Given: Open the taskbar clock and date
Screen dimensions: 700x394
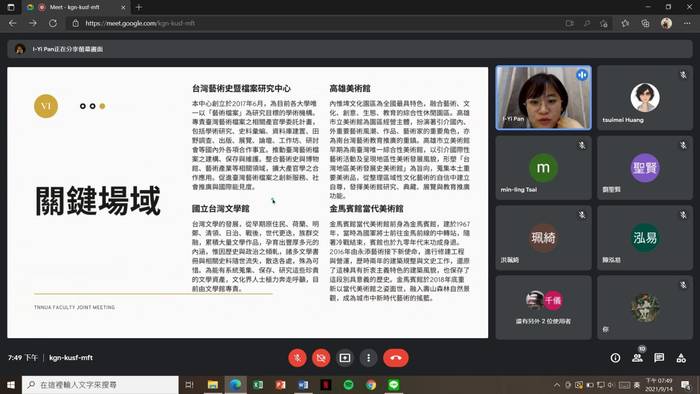Looking at the screenshot, I should point(659,385).
